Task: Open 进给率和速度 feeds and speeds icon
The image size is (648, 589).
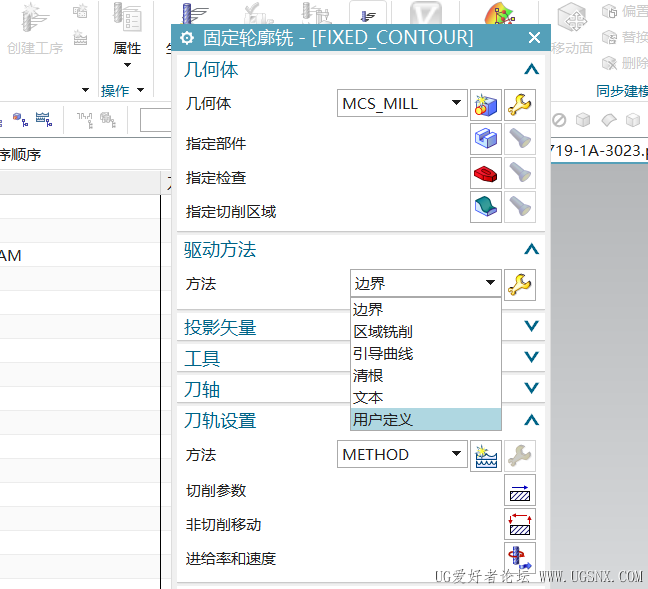Action: pos(520,558)
